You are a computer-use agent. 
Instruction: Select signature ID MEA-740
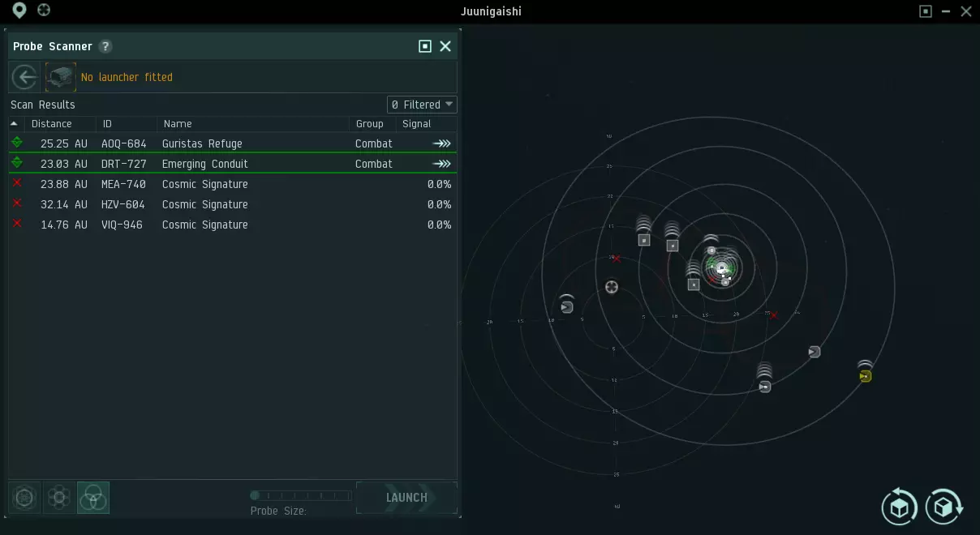[123, 184]
